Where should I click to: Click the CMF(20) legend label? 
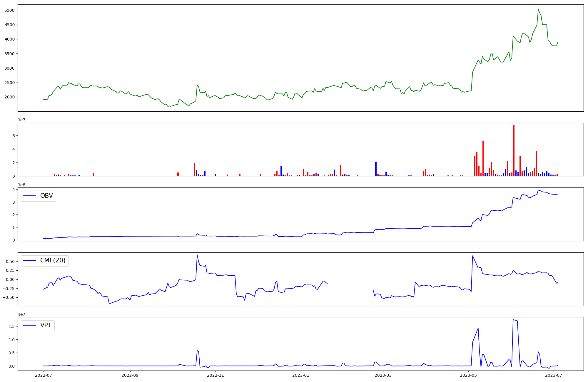pos(53,260)
